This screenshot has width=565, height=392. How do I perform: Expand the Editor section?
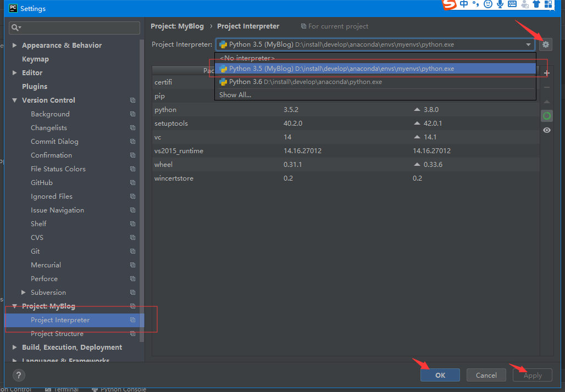click(x=15, y=72)
